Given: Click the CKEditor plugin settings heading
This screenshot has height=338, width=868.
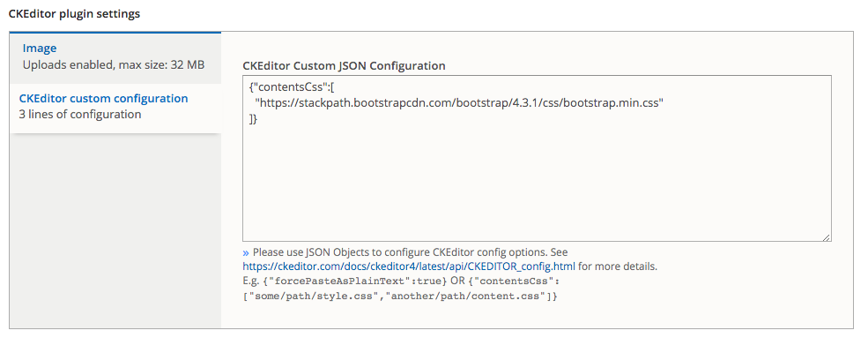Looking at the screenshot, I should 74,14.
